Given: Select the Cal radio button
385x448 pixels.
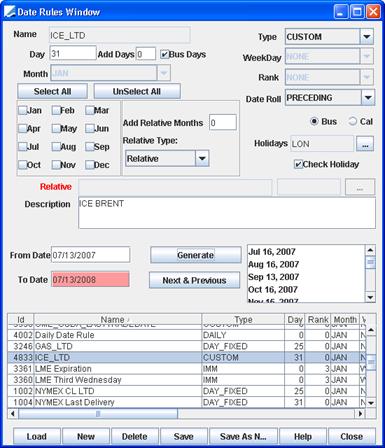Looking at the screenshot, I should 352,121.
